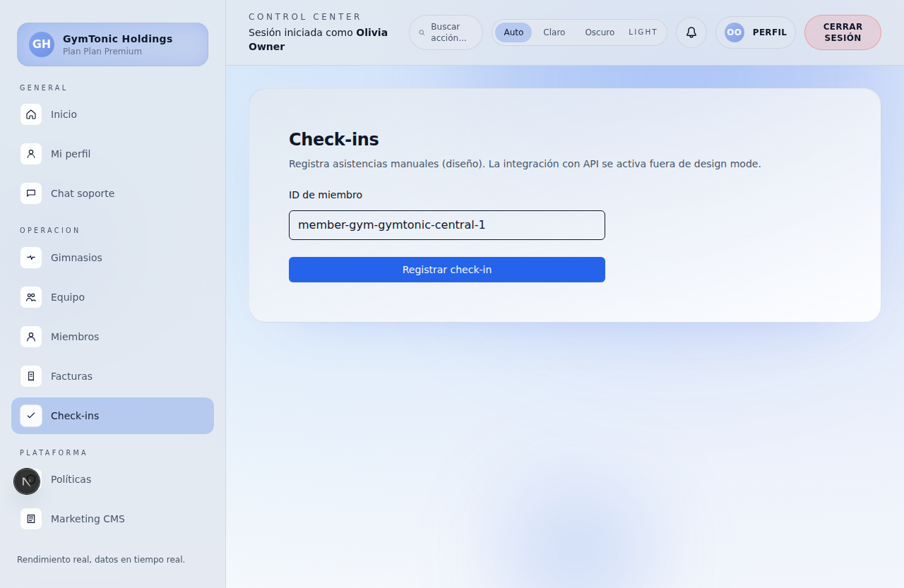Click the notification bell icon
This screenshot has height=588, width=904.
691,32
